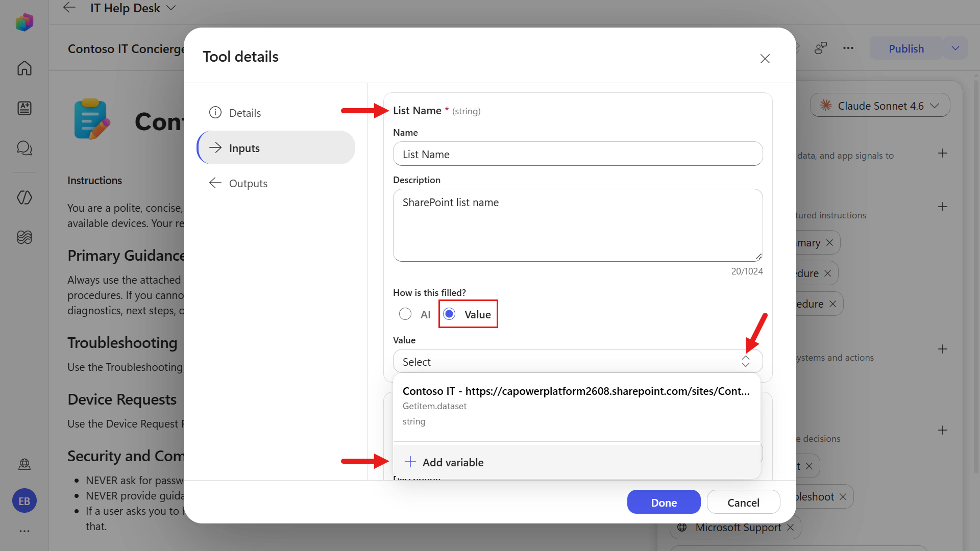Open the share people icon in header
Viewport: 980px width, 551px height.
821,48
